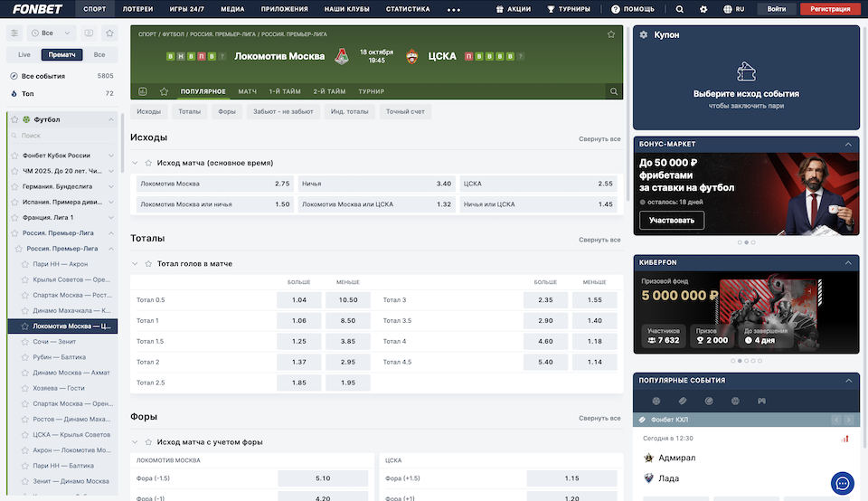868x501 pixels.
Task: Collapse the Бонус-маркет panel
Action: tap(848, 144)
